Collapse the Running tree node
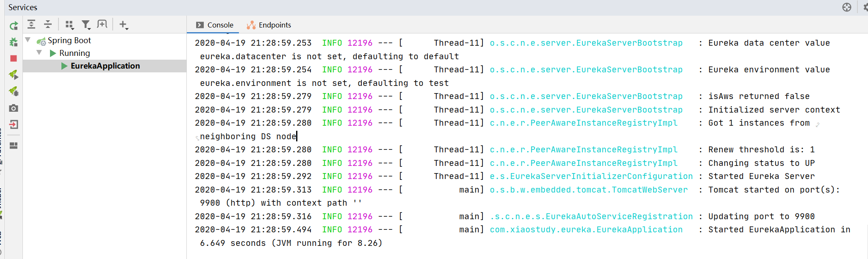 (x=39, y=52)
